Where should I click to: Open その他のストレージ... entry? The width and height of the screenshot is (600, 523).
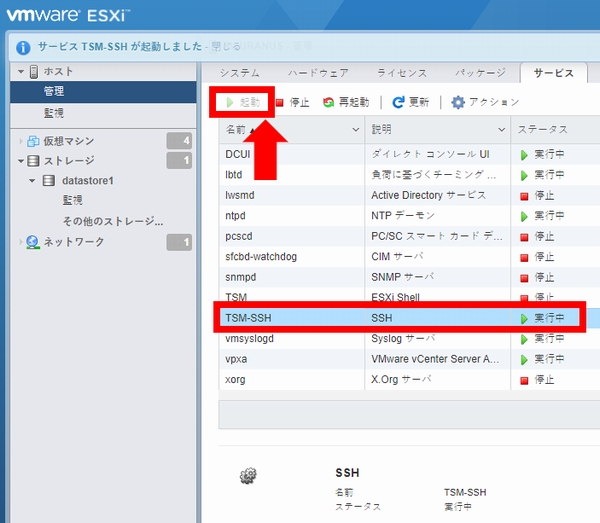click(x=113, y=221)
